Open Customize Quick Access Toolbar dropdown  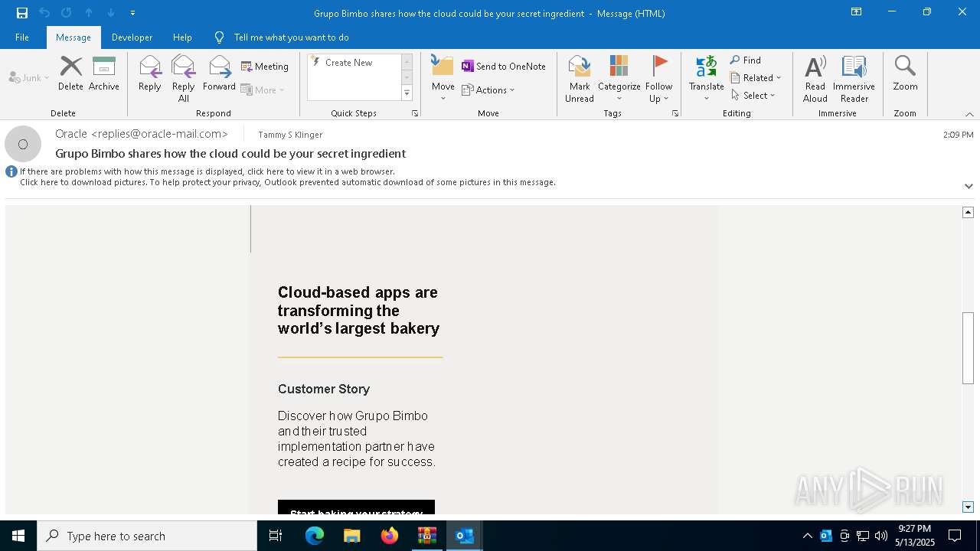pyautogui.click(x=132, y=13)
